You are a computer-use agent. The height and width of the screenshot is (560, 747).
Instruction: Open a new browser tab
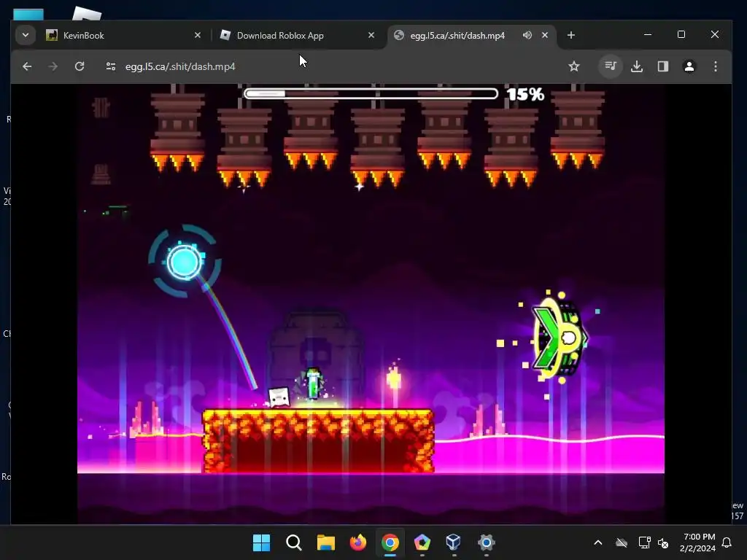[x=571, y=35]
